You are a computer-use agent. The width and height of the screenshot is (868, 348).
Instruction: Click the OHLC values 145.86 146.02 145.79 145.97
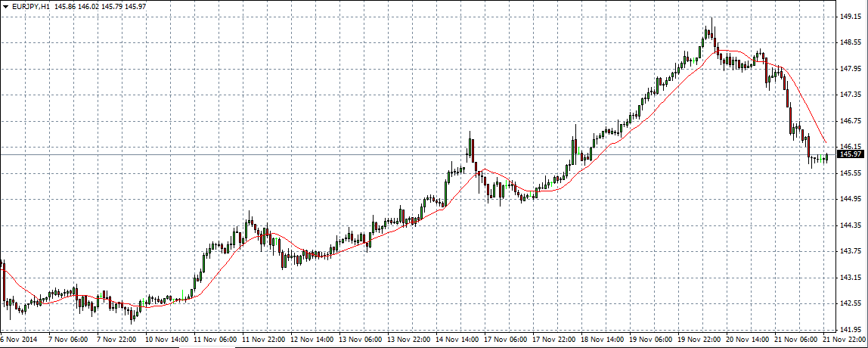[100, 7]
